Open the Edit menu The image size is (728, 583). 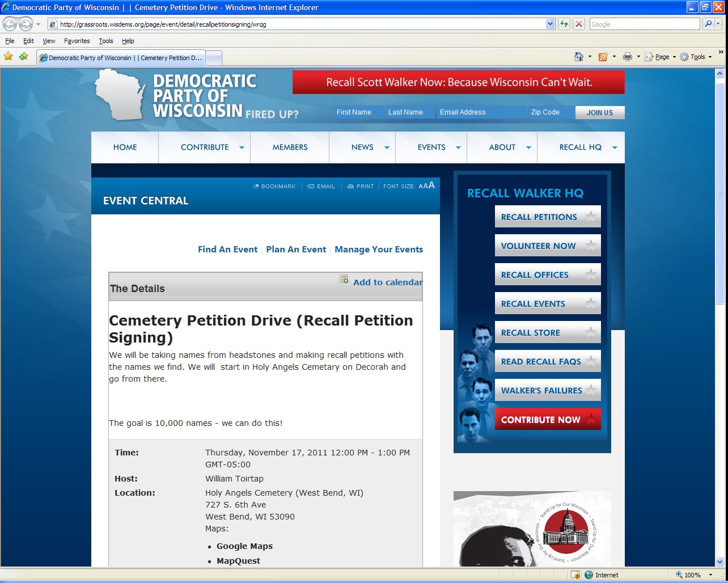click(x=28, y=41)
